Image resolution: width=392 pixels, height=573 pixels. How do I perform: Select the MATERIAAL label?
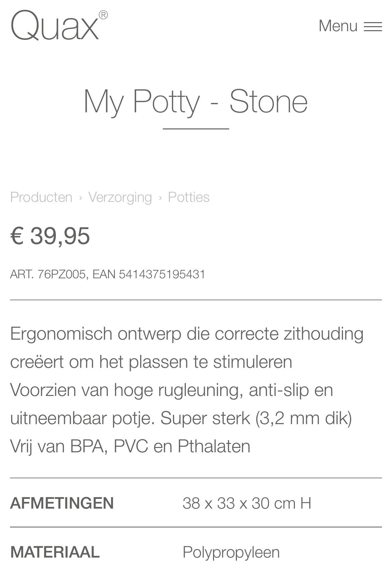(55, 552)
